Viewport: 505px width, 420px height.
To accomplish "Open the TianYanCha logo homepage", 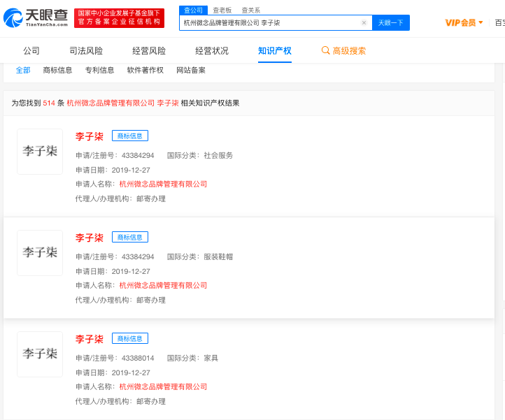I will tap(36, 18).
